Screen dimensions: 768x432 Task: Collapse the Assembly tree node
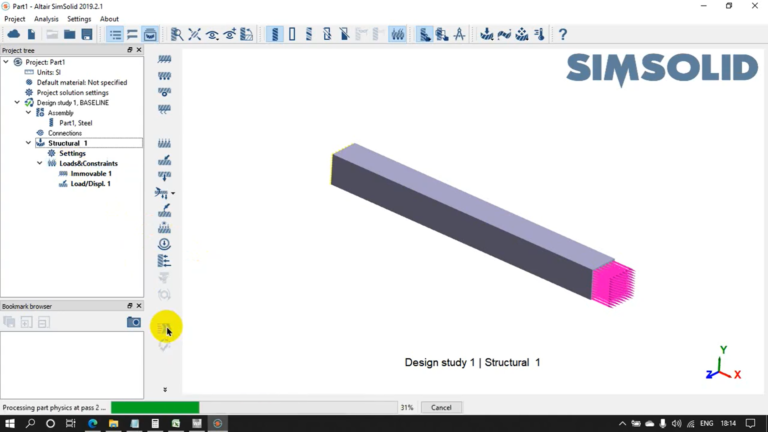click(x=28, y=113)
